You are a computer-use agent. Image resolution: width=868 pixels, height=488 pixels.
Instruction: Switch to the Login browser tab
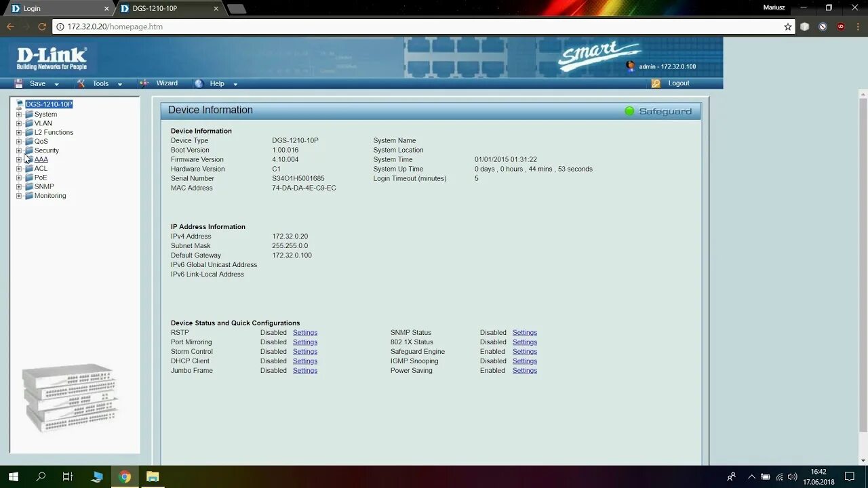pos(60,8)
